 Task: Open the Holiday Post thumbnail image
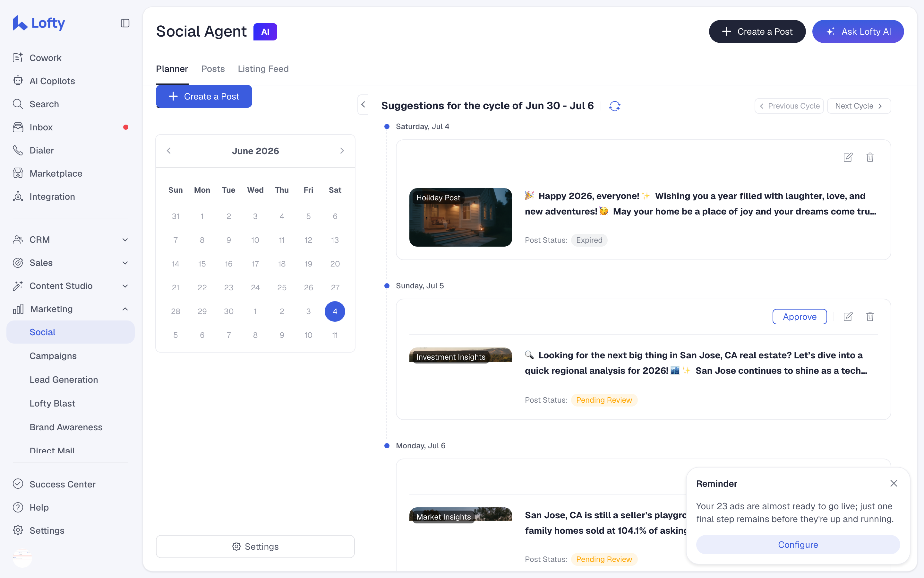[x=460, y=217]
